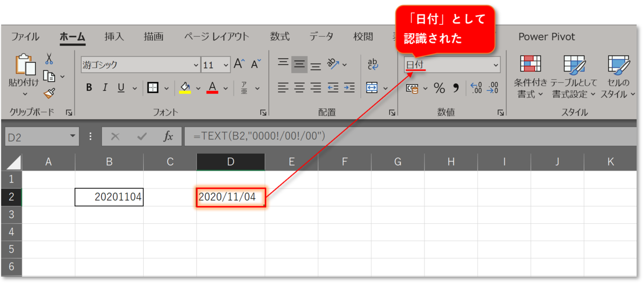644x285 pixels.
Task: Click the borders icon
Action: (153, 87)
